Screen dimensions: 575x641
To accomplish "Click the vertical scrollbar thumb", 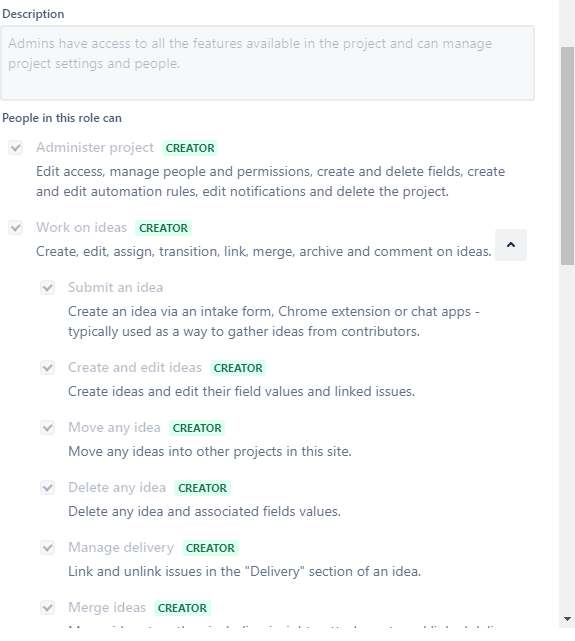I will [567, 156].
